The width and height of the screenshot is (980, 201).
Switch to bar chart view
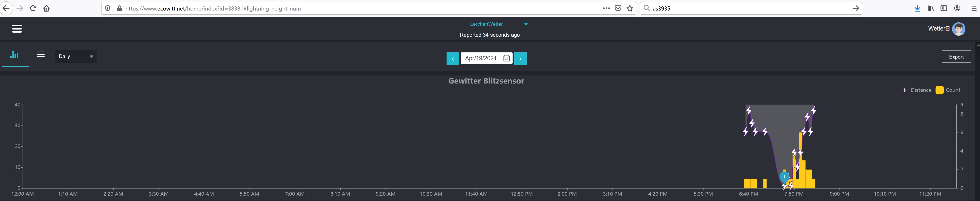coord(14,54)
